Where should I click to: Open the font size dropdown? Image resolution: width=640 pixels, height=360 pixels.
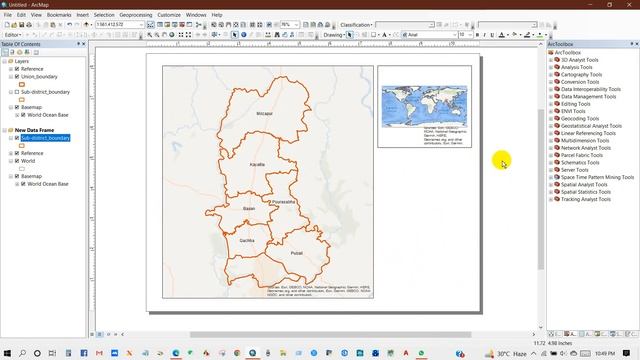click(x=470, y=35)
